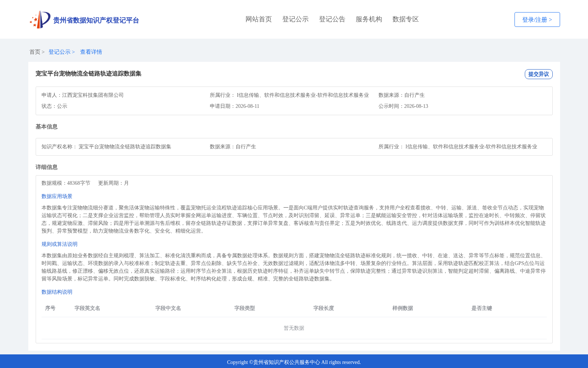Click the 字段长度 column header
588x368 pixels.
[324, 308]
